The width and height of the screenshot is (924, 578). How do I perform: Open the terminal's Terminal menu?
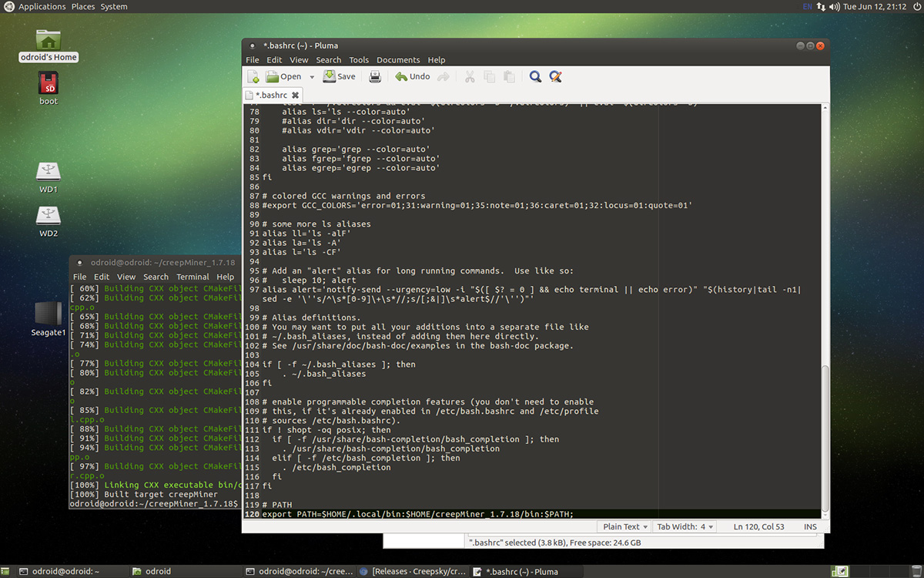pyautogui.click(x=192, y=277)
